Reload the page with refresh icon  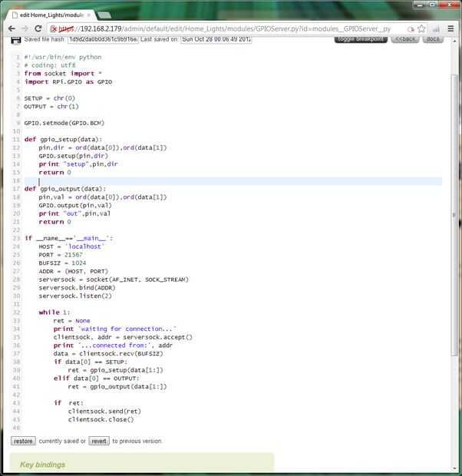[x=38, y=28]
